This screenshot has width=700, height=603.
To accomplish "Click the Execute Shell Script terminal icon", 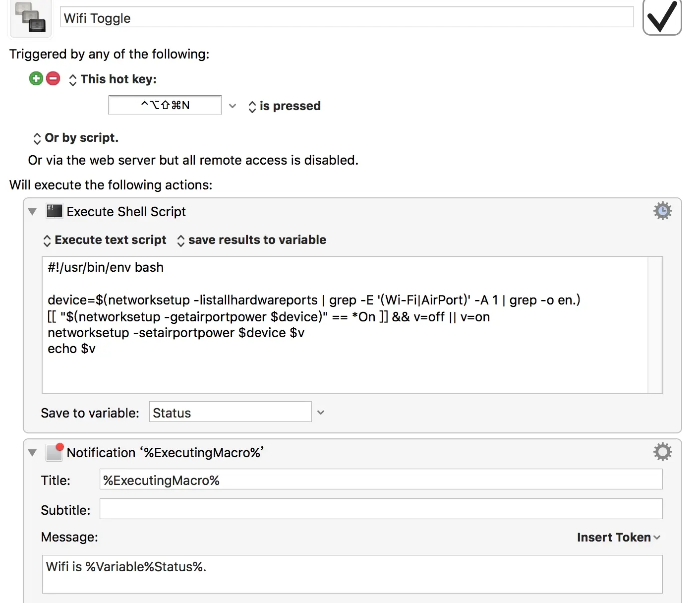I will [x=54, y=211].
